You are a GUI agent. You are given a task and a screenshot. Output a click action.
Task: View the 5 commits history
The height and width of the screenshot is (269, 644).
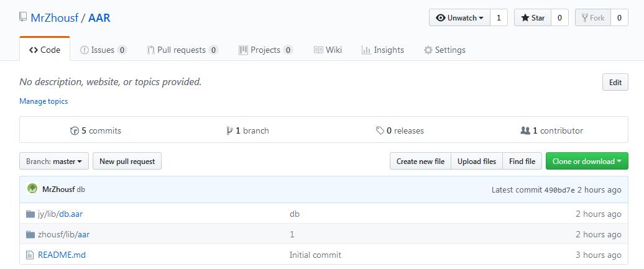coord(96,130)
